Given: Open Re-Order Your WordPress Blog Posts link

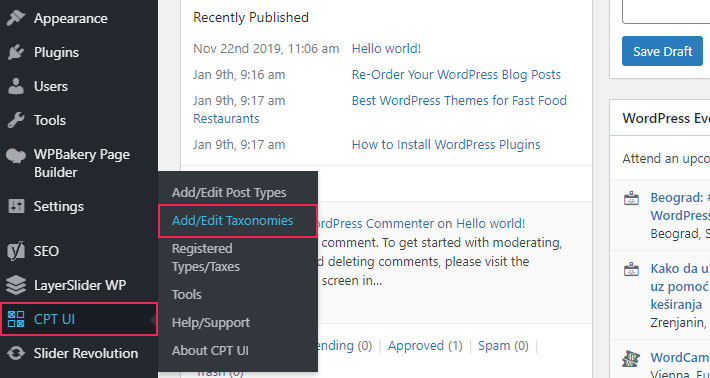Looking at the screenshot, I should pyautogui.click(x=456, y=75).
